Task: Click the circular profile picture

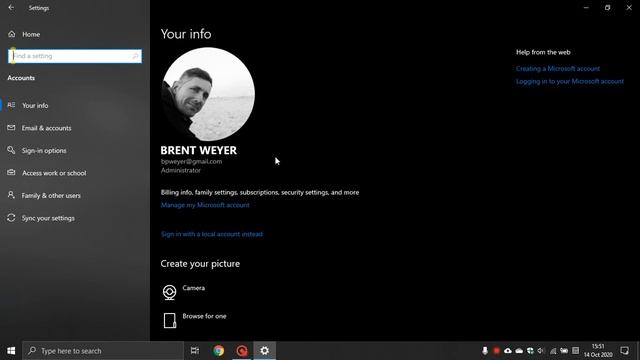Action: [x=208, y=94]
